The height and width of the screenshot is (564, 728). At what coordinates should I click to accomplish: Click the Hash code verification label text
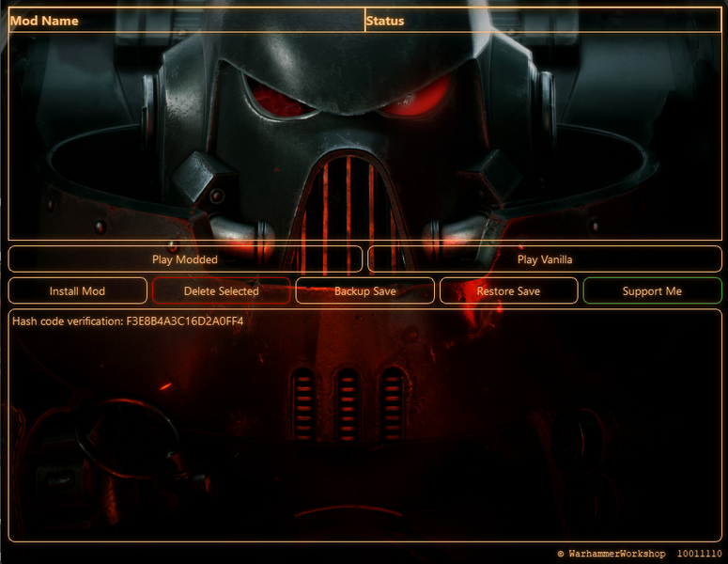point(67,321)
